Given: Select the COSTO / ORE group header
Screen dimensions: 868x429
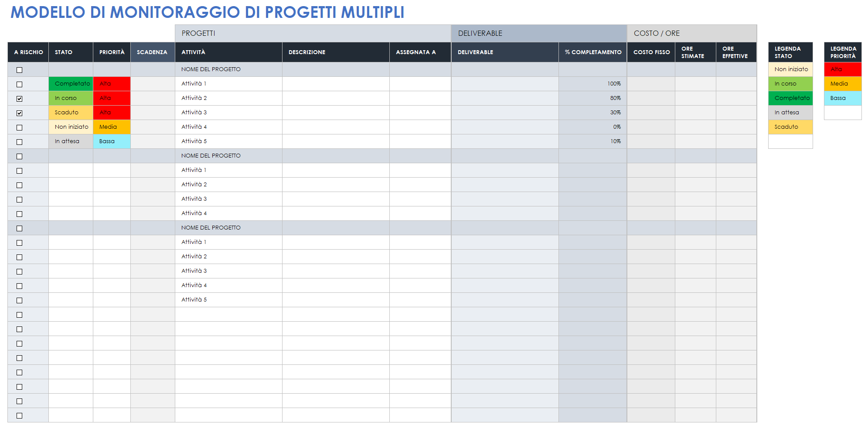Looking at the screenshot, I should [x=692, y=34].
